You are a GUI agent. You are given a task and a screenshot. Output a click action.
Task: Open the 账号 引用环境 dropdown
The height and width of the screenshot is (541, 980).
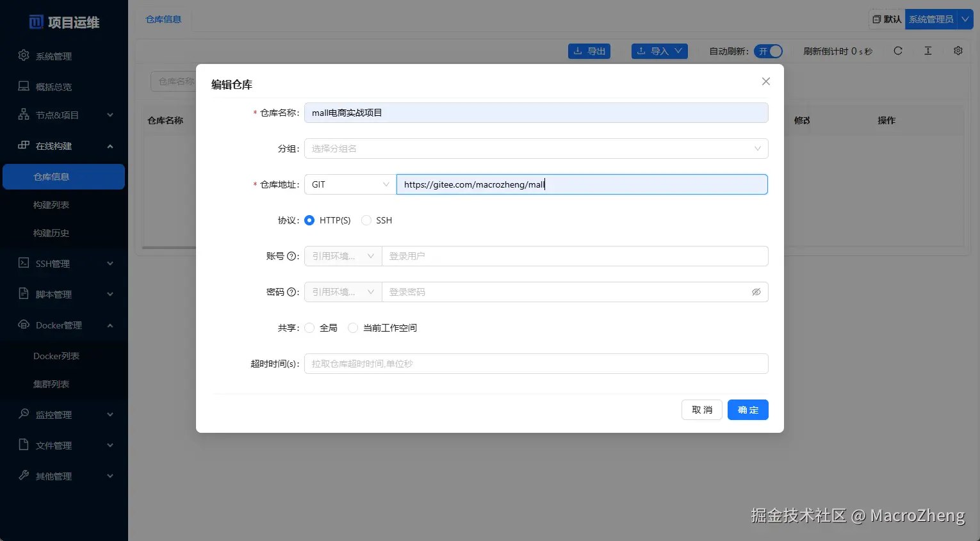[x=343, y=256]
